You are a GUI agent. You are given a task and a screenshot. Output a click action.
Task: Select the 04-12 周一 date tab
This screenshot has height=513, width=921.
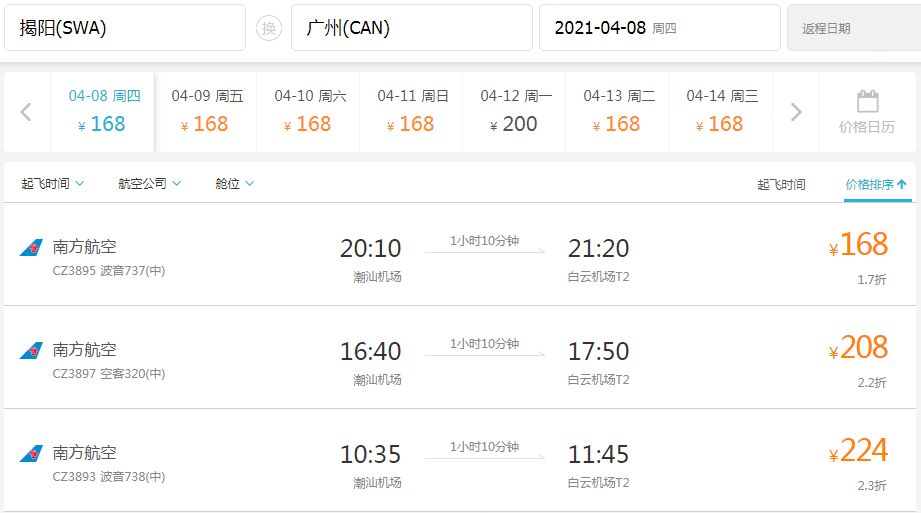pyautogui.click(x=514, y=112)
